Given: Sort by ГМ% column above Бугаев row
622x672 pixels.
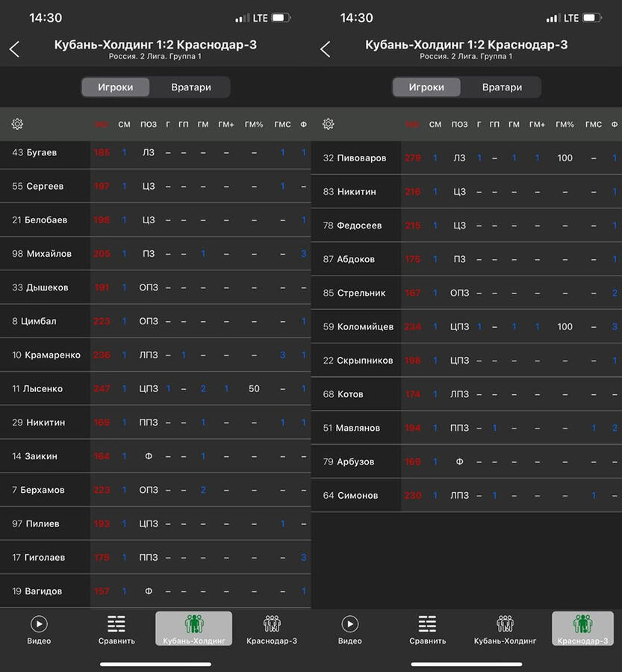Looking at the screenshot, I should tap(254, 124).
